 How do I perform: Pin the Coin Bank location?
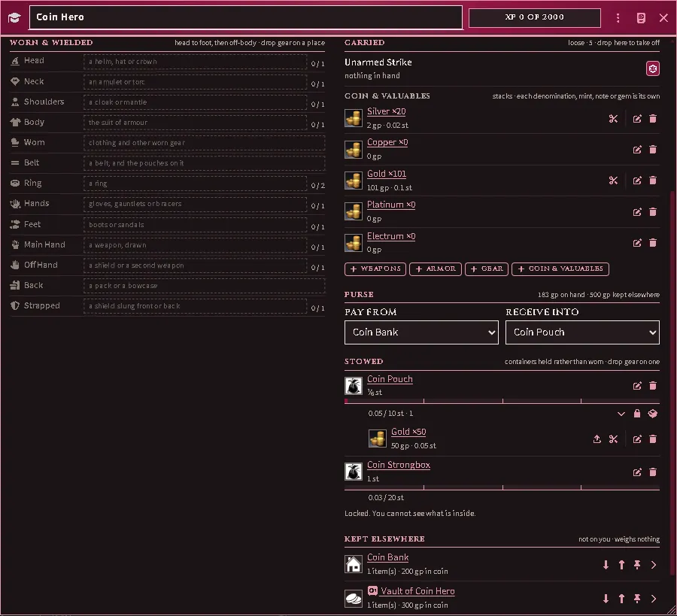[637, 565]
